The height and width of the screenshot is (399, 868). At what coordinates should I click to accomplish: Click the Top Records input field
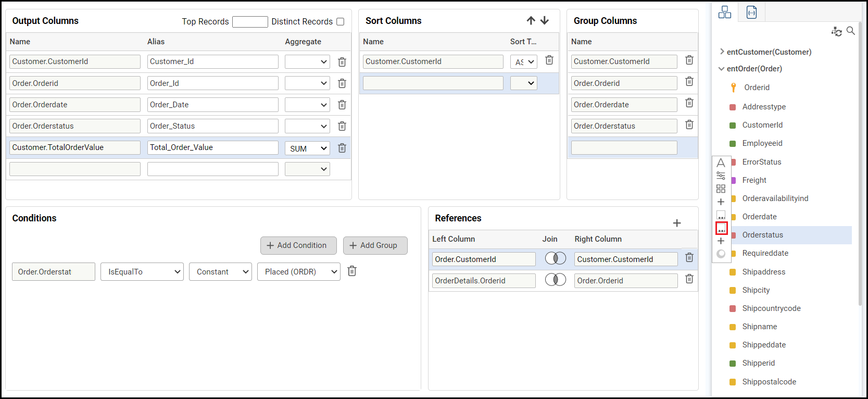point(250,21)
